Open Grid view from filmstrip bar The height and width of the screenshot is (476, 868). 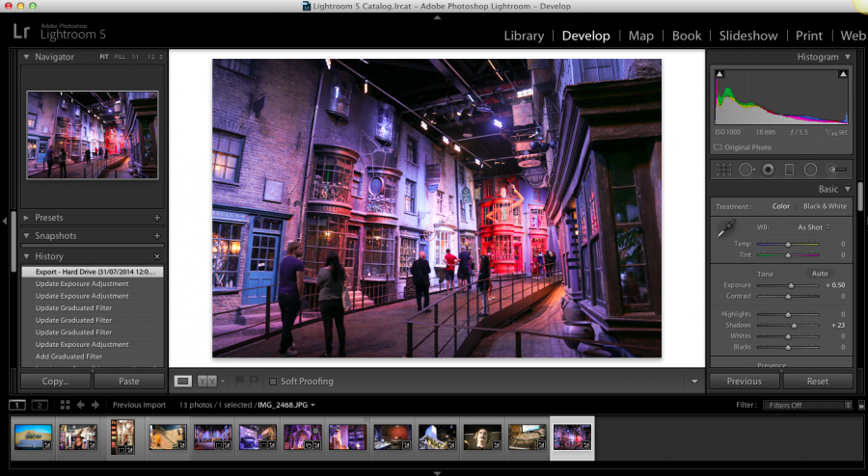pos(65,405)
